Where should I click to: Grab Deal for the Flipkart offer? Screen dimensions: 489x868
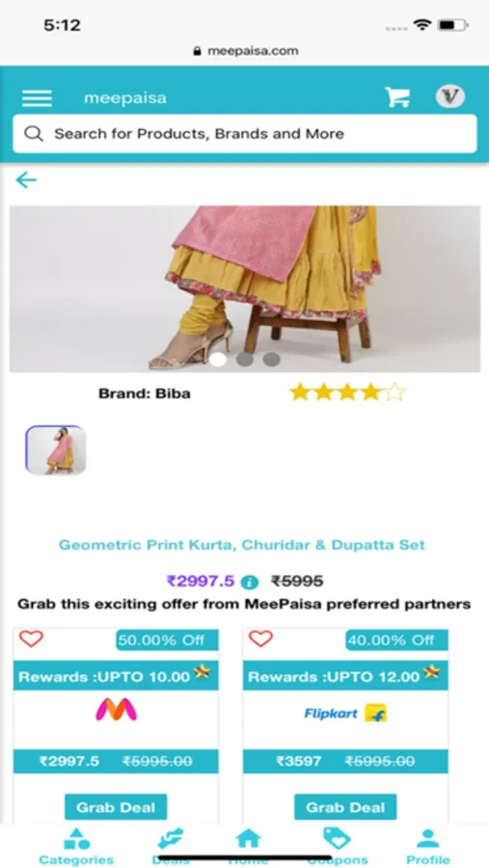point(345,807)
